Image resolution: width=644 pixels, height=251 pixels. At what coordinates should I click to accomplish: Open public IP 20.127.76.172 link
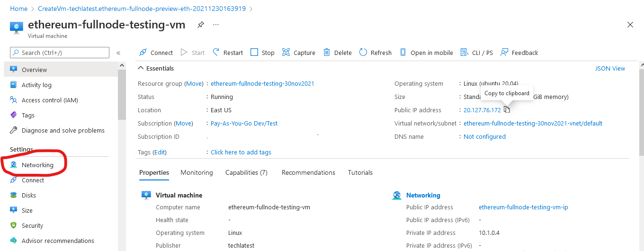pyautogui.click(x=482, y=110)
